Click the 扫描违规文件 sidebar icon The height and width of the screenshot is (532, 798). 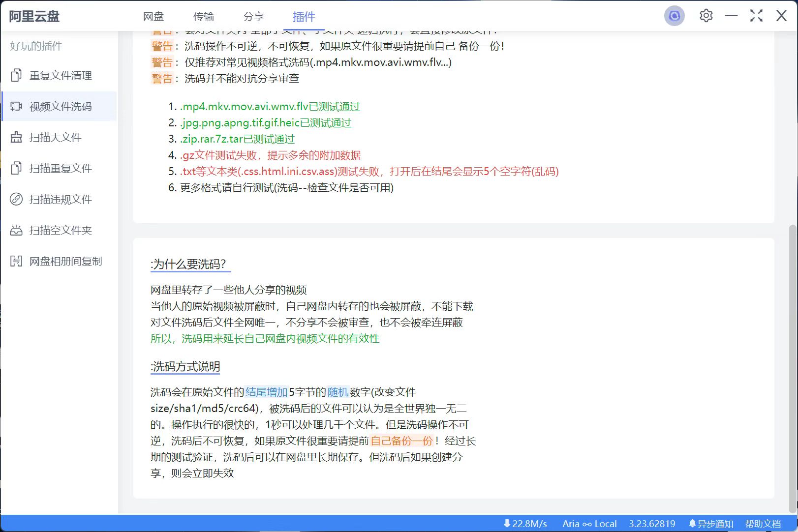16,199
